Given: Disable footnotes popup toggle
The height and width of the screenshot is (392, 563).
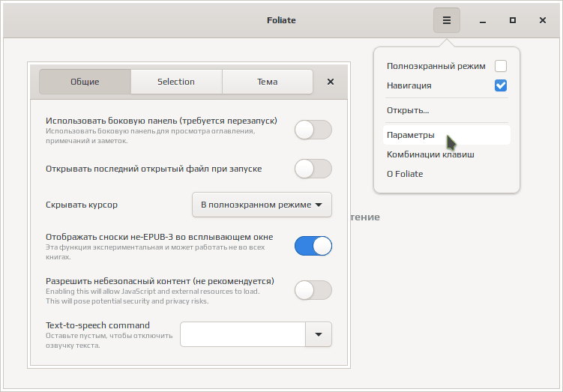Looking at the screenshot, I should [313, 246].
